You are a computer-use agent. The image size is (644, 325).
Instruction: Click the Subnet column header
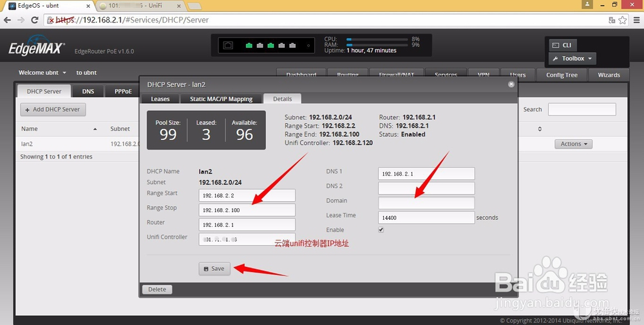(x=120, y=129)
